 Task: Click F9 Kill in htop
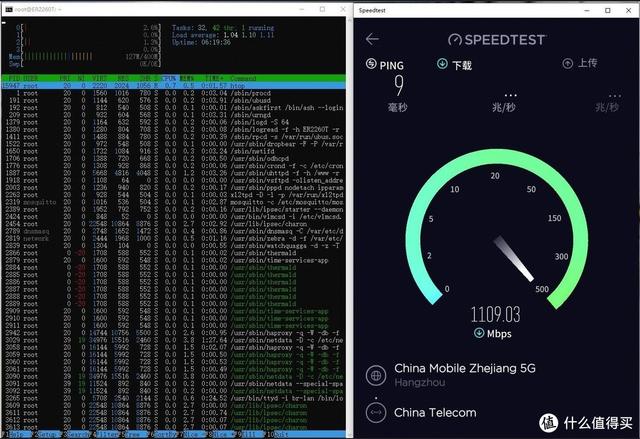(x=253, y=435)
